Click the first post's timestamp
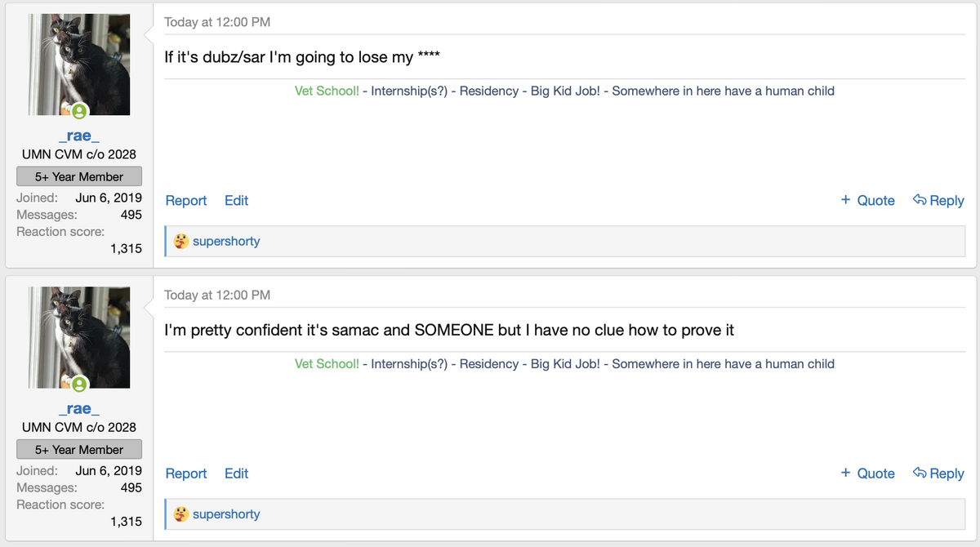Viewport: 980px width, 547px height. [217, 22]
